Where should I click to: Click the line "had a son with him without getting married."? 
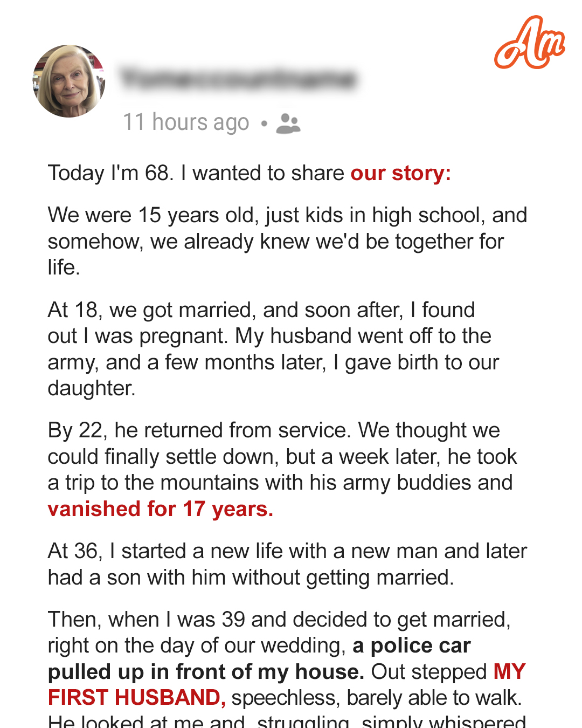251,578
